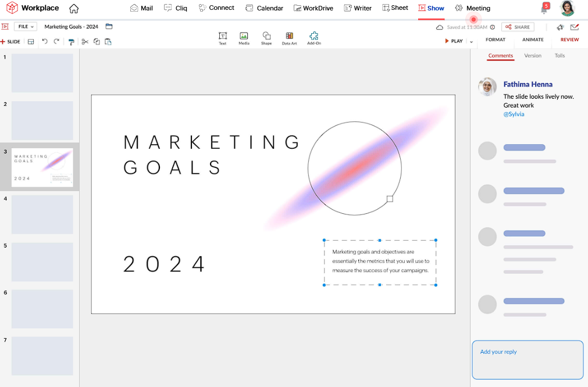The image size is (588, 387).
Task: Click the Add your reply field
Action: point(527,360)
